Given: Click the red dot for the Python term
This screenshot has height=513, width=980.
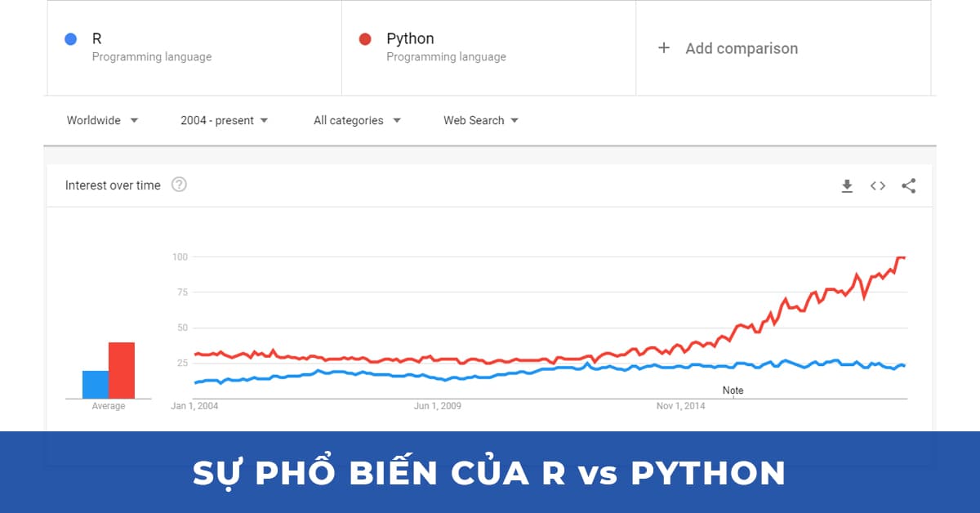Looking at the screenshot, I should point(364,38).
